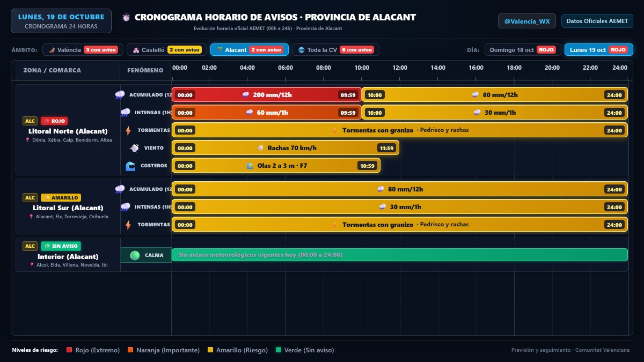
Task: Click the 06:00 timeline hour marker
Action: (286, 68)
